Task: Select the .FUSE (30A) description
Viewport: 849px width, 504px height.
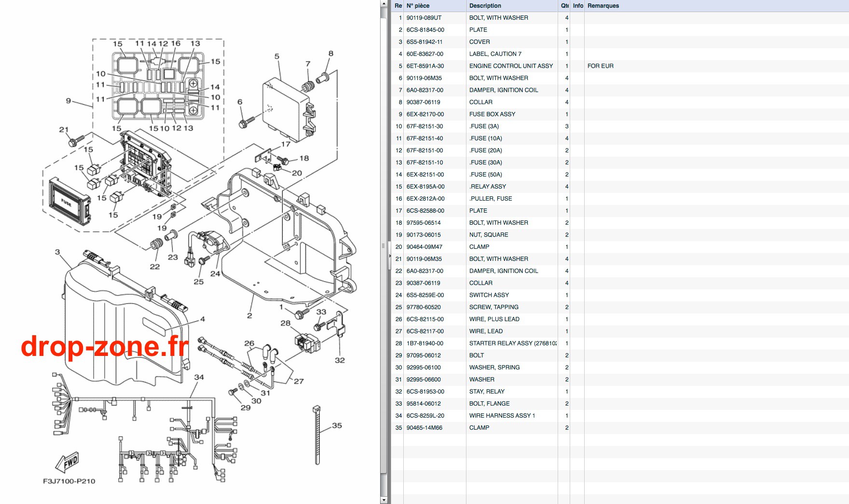Action: point(486,163)
